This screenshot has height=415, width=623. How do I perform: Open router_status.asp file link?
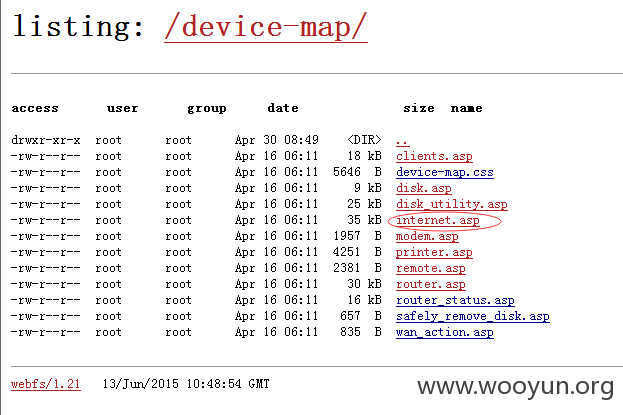click(455, 300)
